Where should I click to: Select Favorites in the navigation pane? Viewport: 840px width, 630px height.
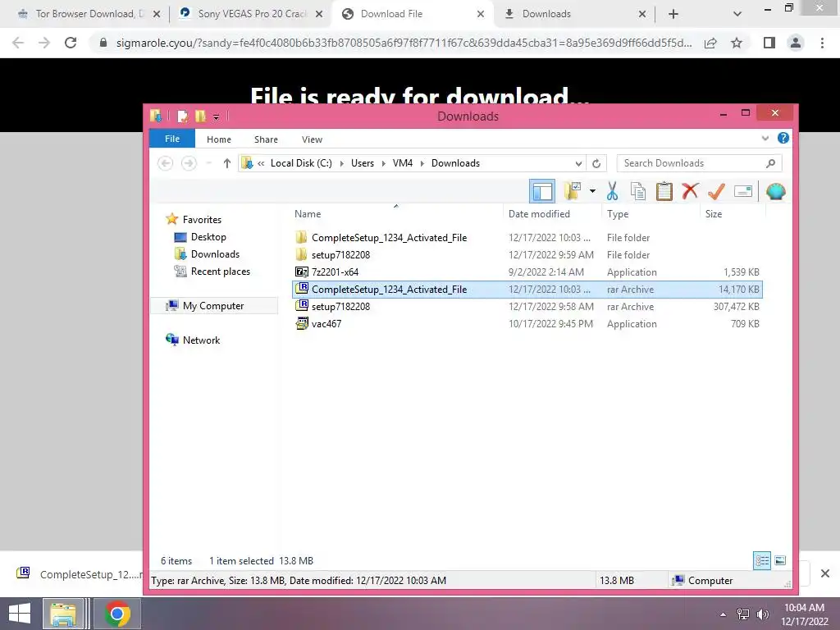click(x=202, y=219)
